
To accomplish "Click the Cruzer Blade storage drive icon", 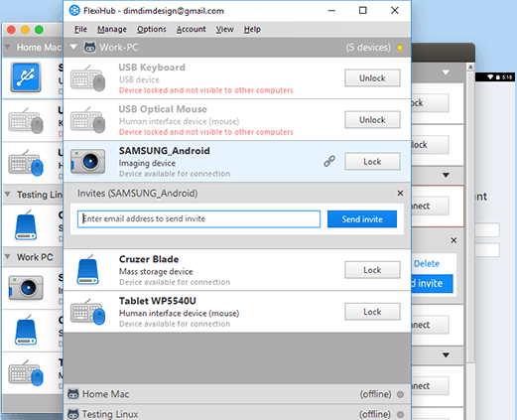I will (87, 270).
